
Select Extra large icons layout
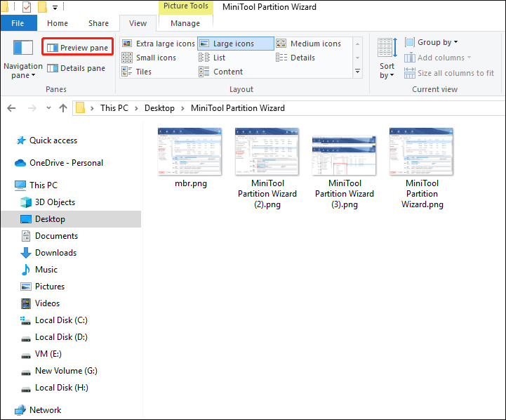coord(159,44)
